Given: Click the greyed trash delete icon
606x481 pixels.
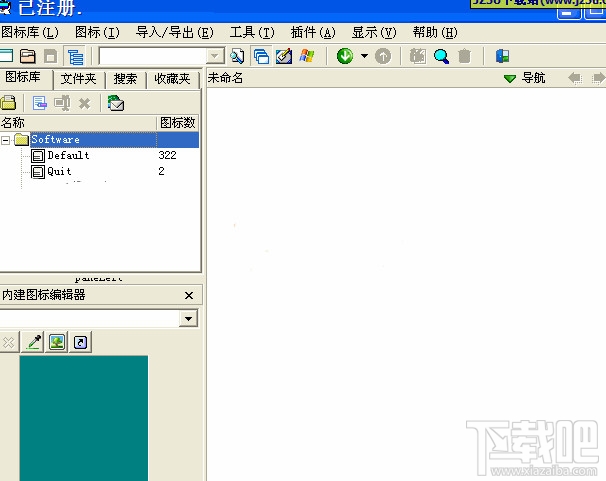Looking at the screenshot, I should (465, 56).
